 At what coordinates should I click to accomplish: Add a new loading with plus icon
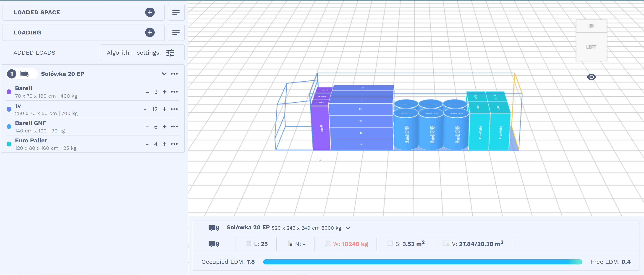tap(150, 32)
